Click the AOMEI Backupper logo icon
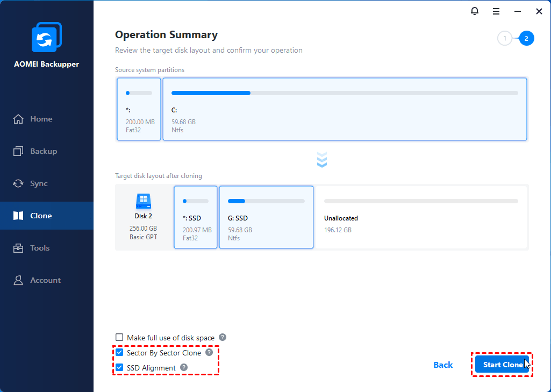Viewport: 551px width, 392px height. [x=47, y=38]
